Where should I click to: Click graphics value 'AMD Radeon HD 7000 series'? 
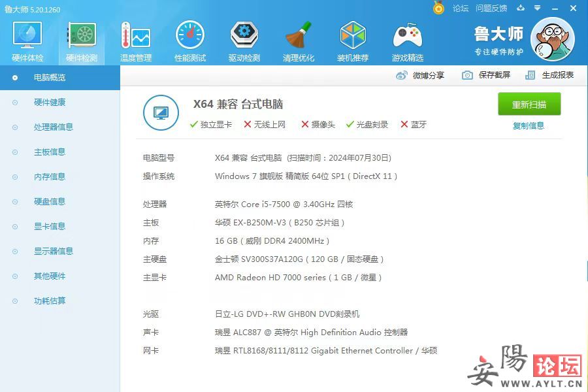(270, 278)
